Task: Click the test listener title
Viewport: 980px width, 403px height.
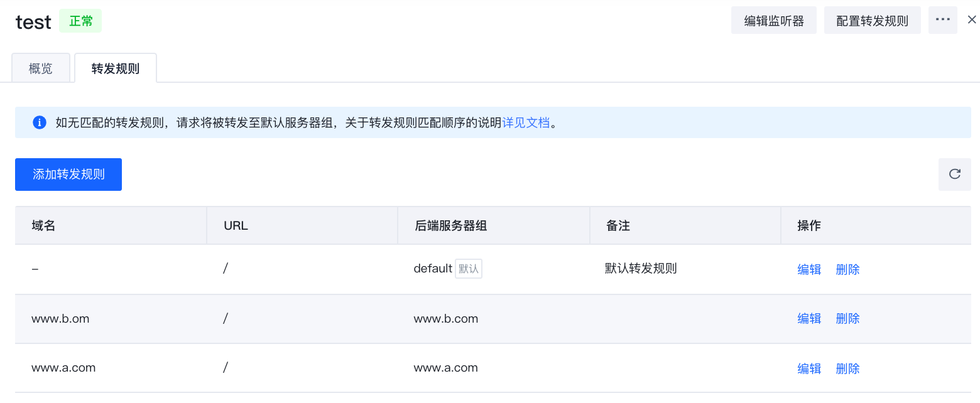Action: point(33,22)
